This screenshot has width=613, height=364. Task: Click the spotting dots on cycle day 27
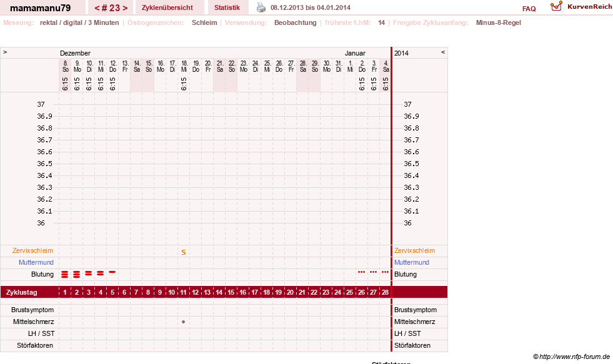373,272
